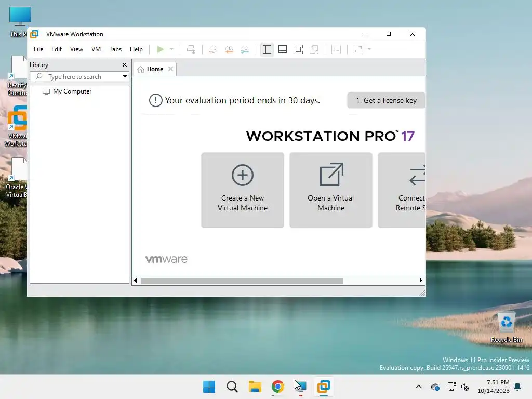Select the VMware Workstation desktop shortcut
This screenshot has height=399, width=532.
16,126
